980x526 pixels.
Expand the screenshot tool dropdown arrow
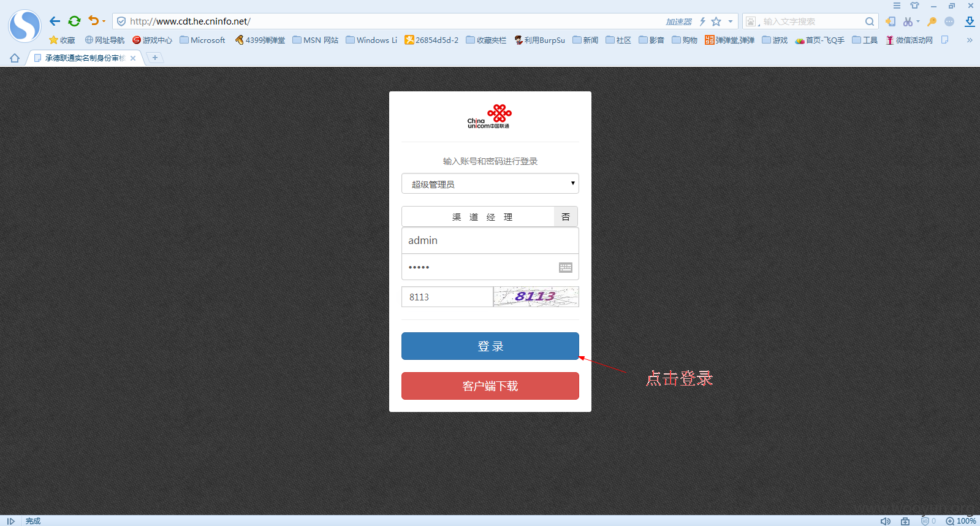coord(918,21)
